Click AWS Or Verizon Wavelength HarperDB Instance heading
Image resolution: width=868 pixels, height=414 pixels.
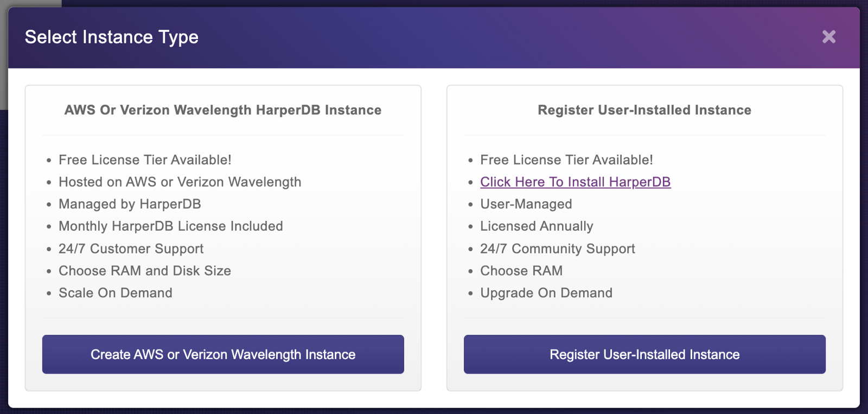coord(223,110)
